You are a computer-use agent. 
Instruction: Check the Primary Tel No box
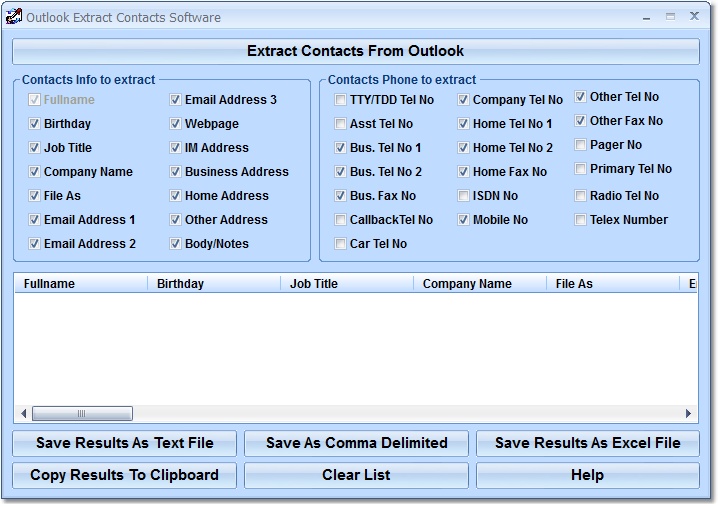coord(580,169)
